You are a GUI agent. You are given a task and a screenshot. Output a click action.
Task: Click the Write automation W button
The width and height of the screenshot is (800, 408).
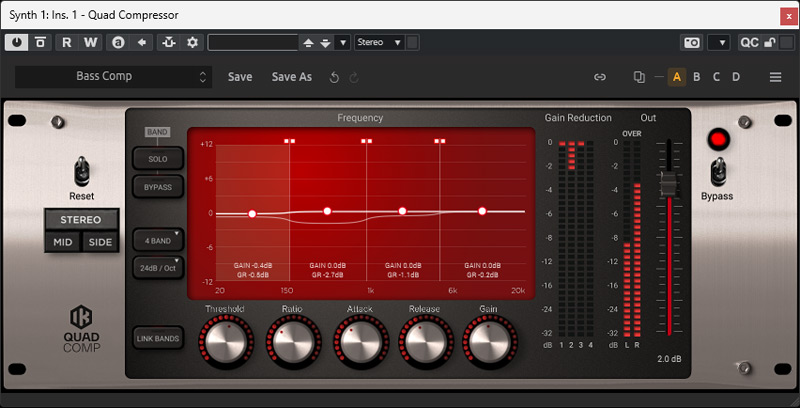coord(91,42)
